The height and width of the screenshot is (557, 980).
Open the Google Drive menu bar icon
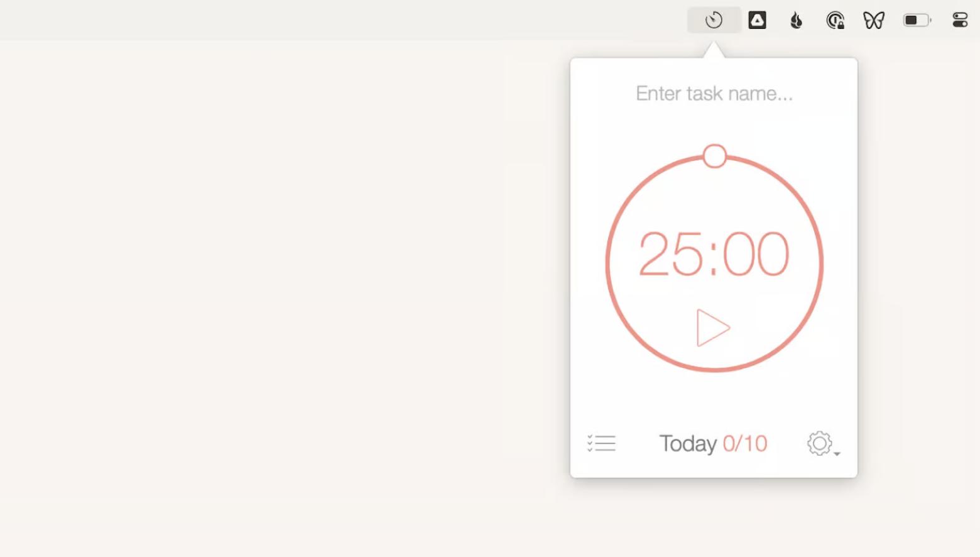pyautogui.click(x=757, y=20)
